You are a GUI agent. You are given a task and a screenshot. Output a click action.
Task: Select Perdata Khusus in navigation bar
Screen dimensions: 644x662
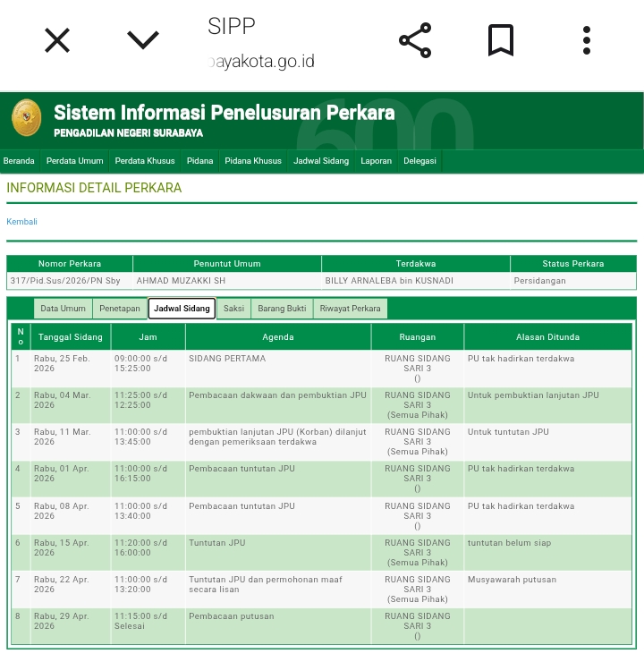point(145,161)
